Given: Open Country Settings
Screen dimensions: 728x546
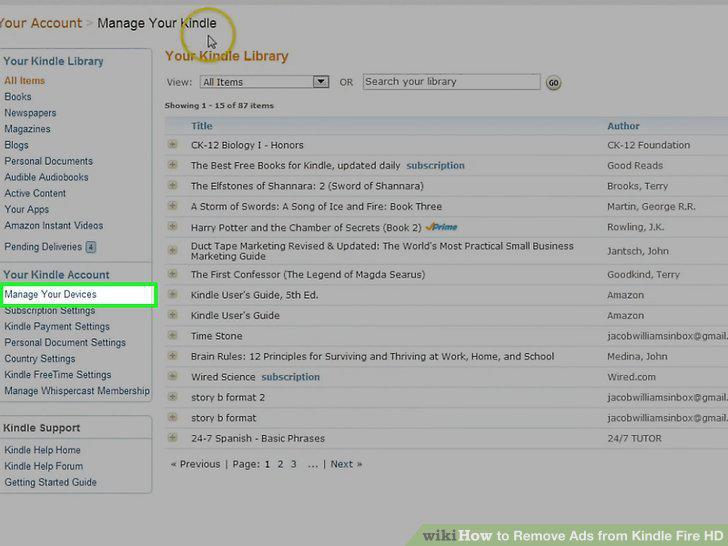Looking at the screenshot, I should click(x=40, y=359).
